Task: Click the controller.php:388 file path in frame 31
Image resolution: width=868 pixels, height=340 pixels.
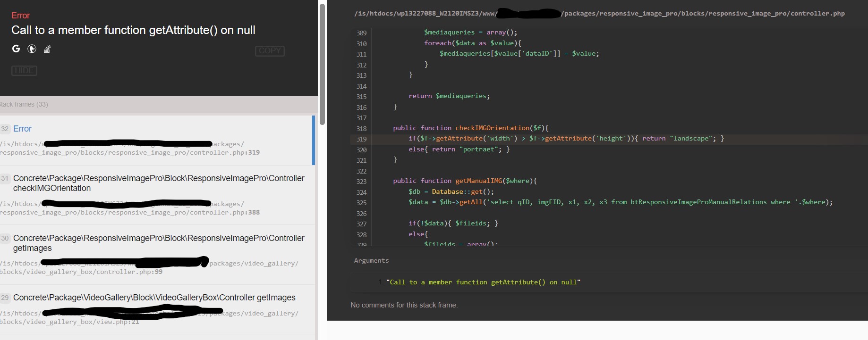Action: [x=130, y=212]
